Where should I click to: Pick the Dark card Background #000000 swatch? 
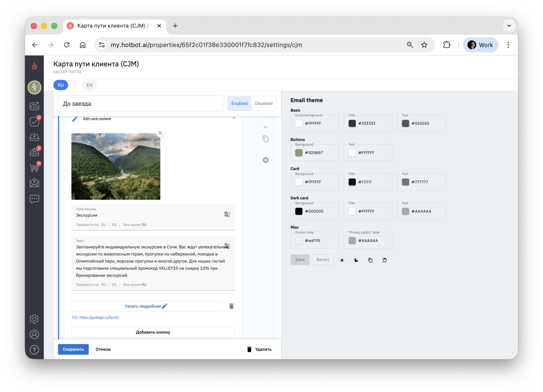coord(299,211)
